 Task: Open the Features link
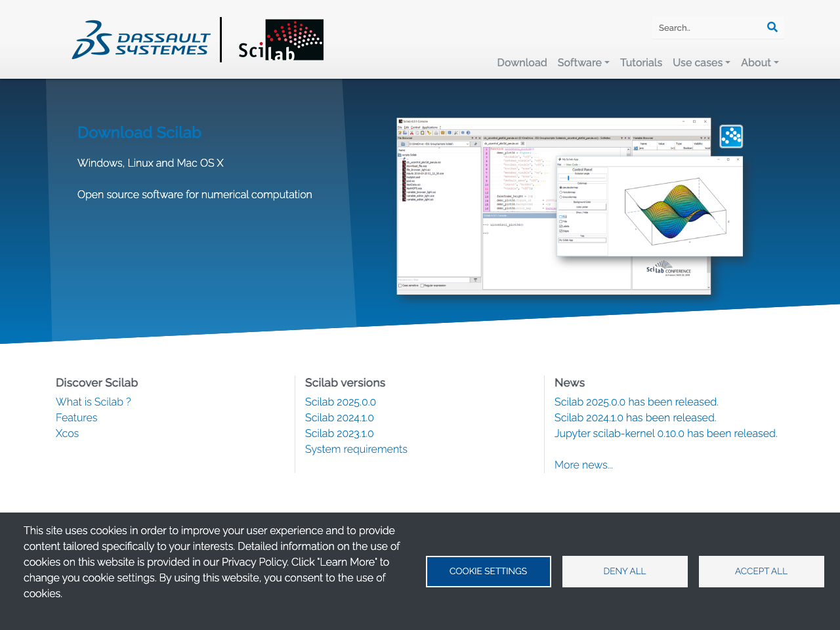pyautogui.click(x=76, y=417)
